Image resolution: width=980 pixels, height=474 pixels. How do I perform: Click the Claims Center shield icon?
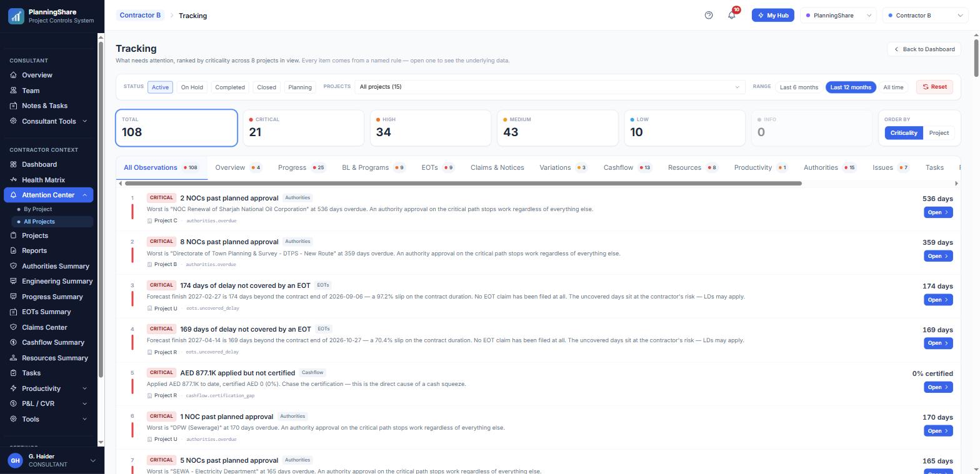14,327
